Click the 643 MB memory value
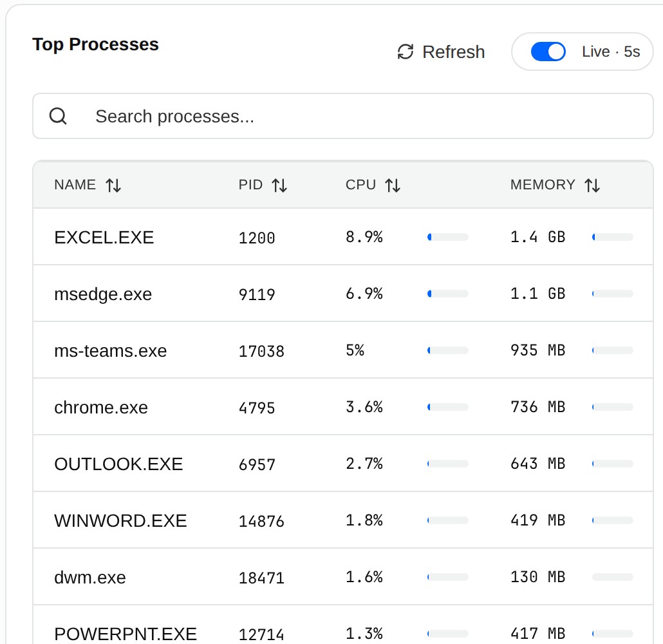The height and width of the screenshot is (644, 663). tap(538, 464)
